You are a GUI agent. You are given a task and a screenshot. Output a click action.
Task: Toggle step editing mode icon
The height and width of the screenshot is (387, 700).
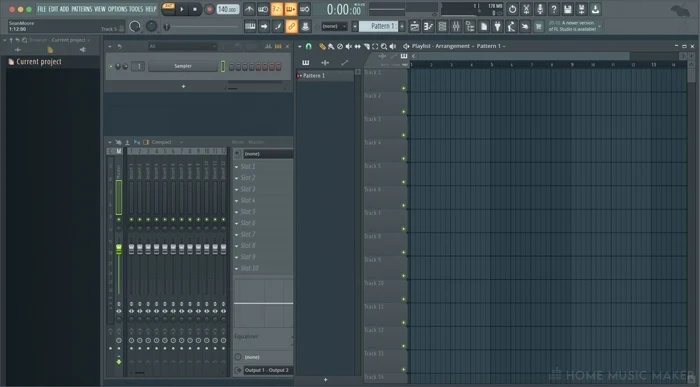278,26
